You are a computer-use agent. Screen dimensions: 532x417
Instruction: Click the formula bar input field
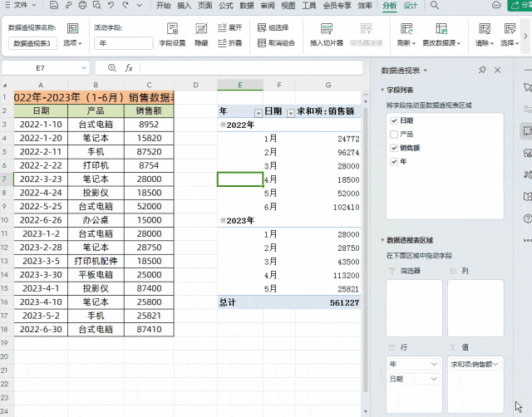[x=251, y=68]
